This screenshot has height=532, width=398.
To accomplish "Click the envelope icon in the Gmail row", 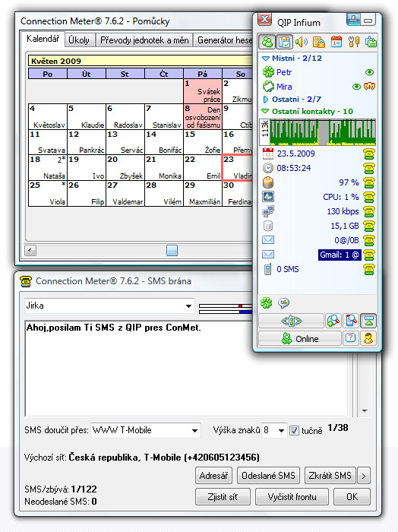I will (x=268, y=255).
